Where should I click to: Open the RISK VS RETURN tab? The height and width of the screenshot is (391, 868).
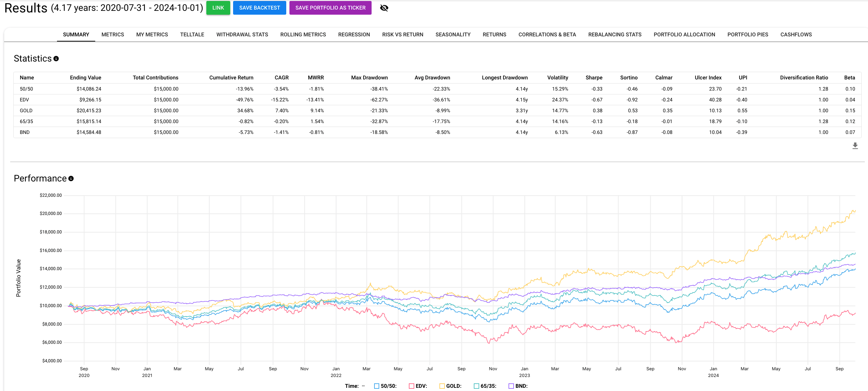[x=402, y=34]
